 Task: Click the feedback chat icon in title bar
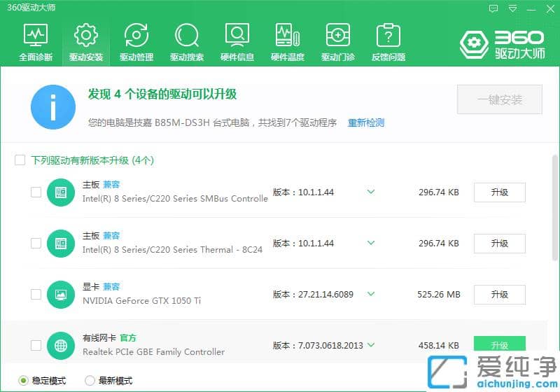[x=493, y=8]
